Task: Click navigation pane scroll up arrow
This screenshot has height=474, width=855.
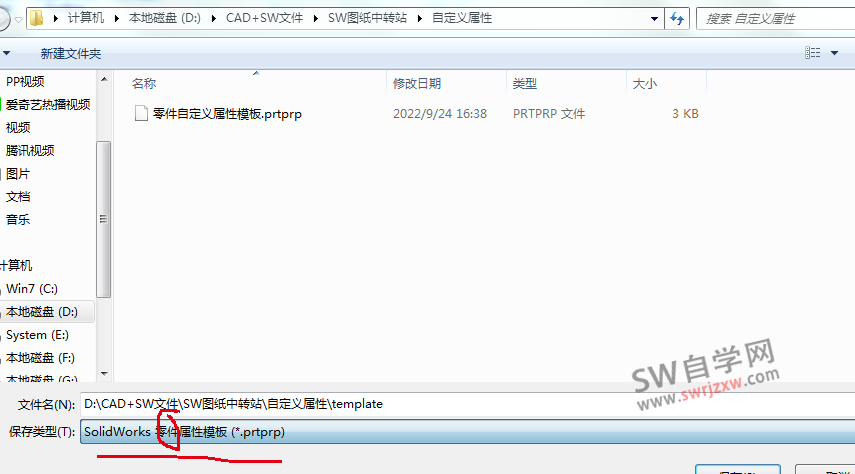Action: [x=104, y=80]
